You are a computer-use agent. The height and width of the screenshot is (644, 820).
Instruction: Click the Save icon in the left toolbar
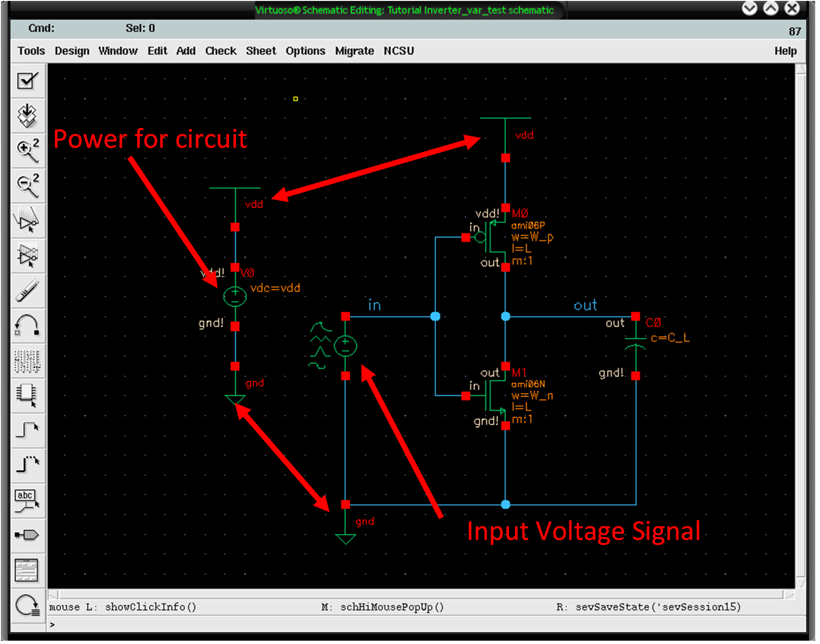(27, 116)
